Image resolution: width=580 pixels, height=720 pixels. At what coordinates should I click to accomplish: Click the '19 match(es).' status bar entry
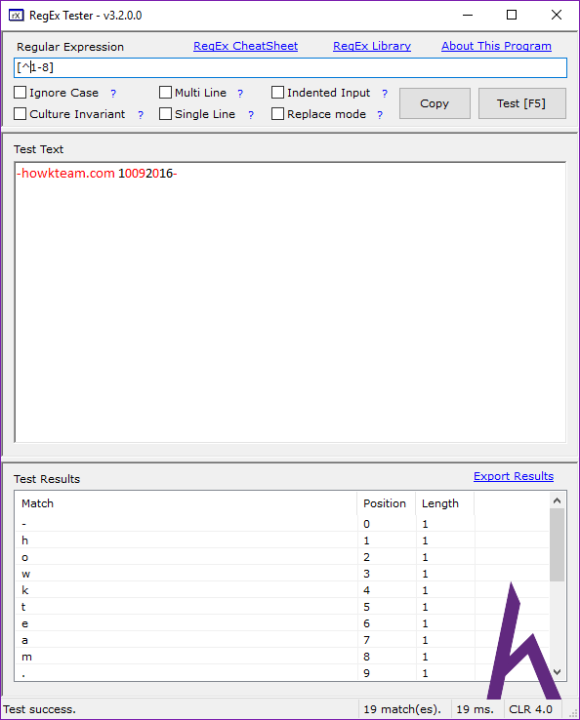coord(404,709)
